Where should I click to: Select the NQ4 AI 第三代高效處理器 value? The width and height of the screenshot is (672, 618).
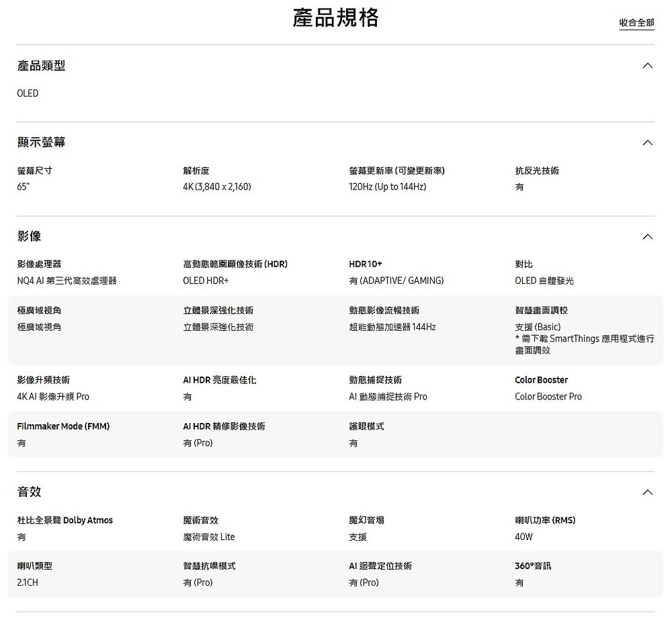tap(67, 280)
